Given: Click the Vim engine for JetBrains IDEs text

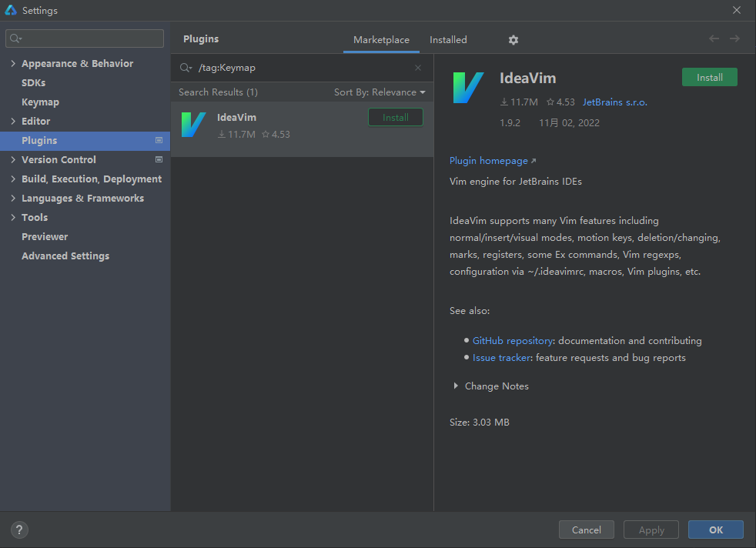Looking at the screenshot, I should [x=515, y=182].
